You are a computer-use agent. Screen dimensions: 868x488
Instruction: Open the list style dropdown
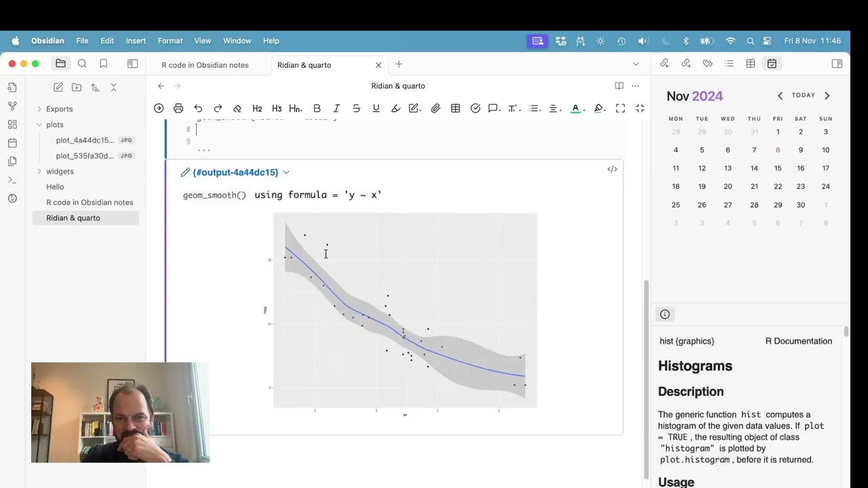point(534,108)
